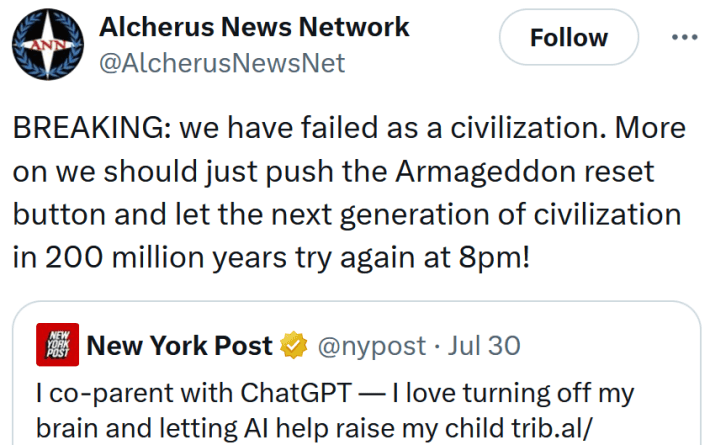Open the three-dot more options menu
The width and height of the screenshot is (710, 445).
point(684,37)
